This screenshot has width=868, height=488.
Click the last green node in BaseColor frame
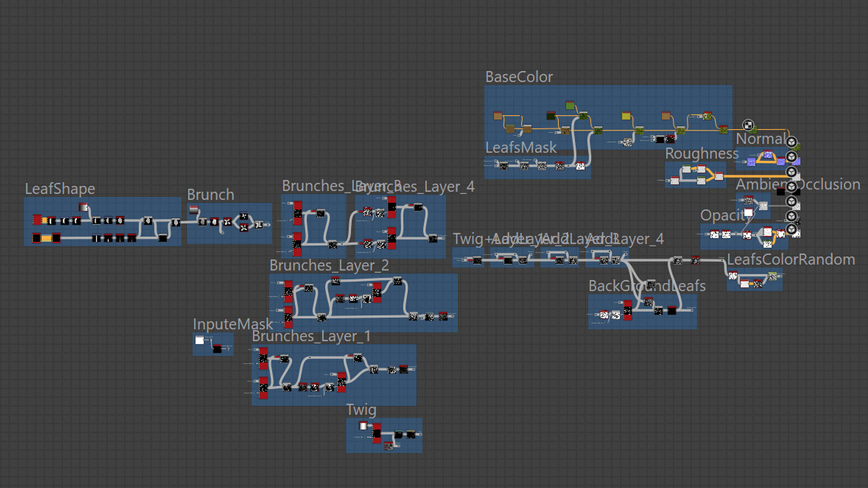click(x=723, y=129)
